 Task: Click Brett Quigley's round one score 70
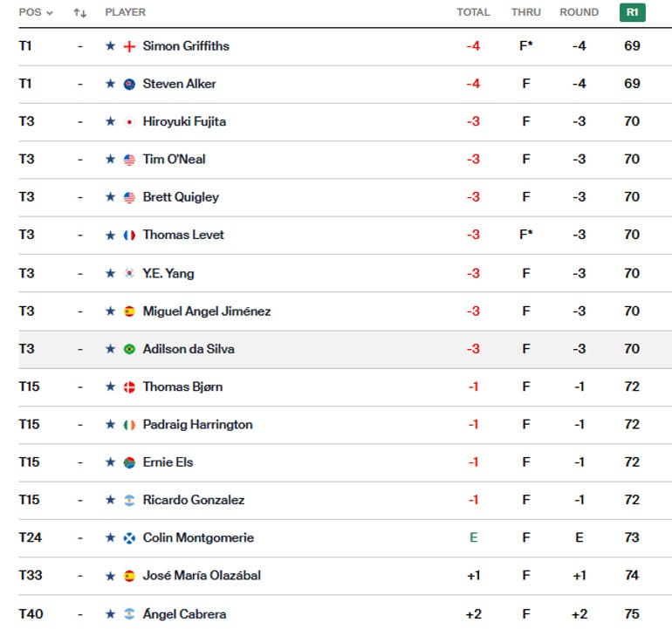coord(632,197)
